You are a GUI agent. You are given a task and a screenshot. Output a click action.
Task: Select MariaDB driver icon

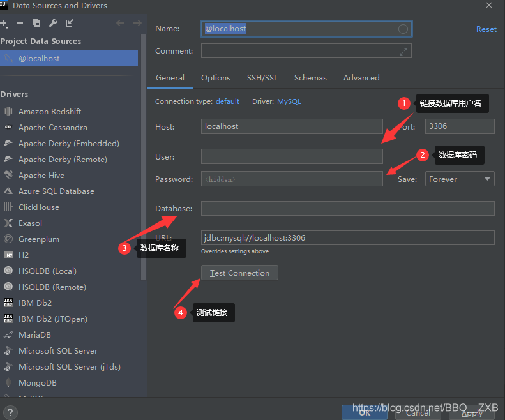8,334
